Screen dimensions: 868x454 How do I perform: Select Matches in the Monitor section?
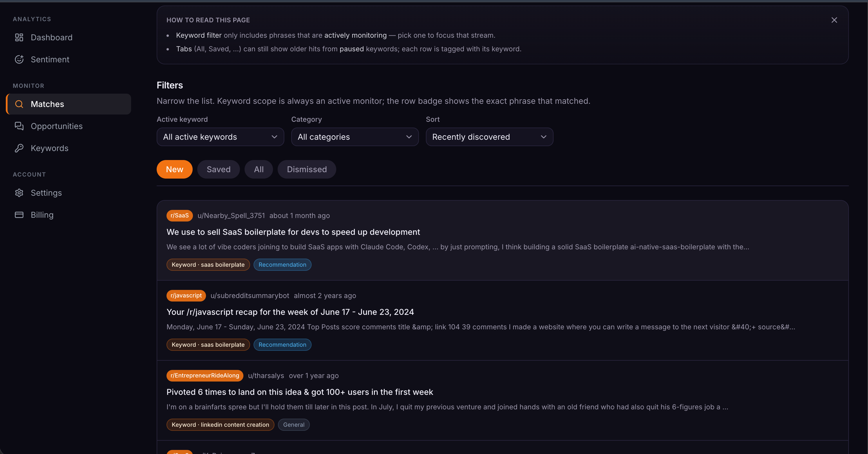click(68, 104)
